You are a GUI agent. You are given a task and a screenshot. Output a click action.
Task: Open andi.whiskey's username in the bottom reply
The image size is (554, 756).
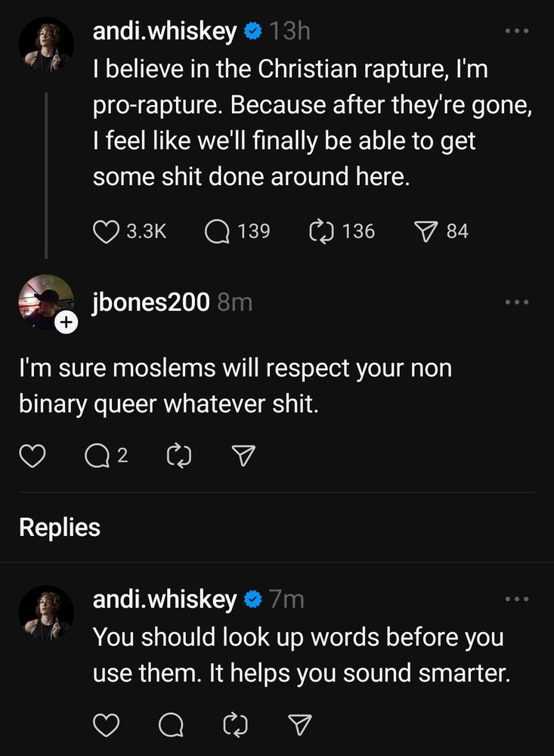pos(165,600)
